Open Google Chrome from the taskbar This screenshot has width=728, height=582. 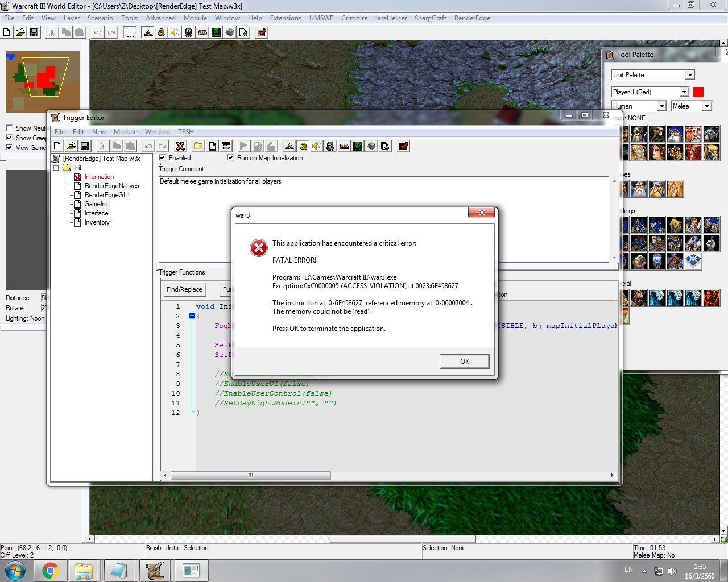point(50,571)
